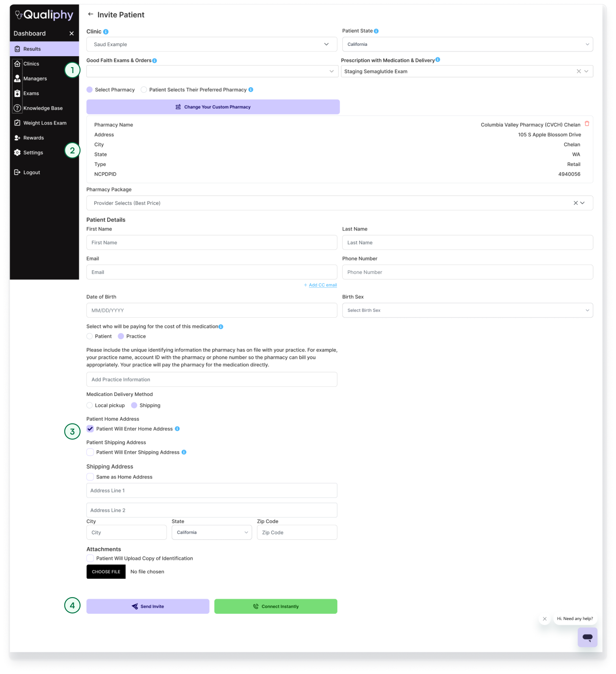
Task: Close the Dashboard sidebar with the X
Action: 72,34
